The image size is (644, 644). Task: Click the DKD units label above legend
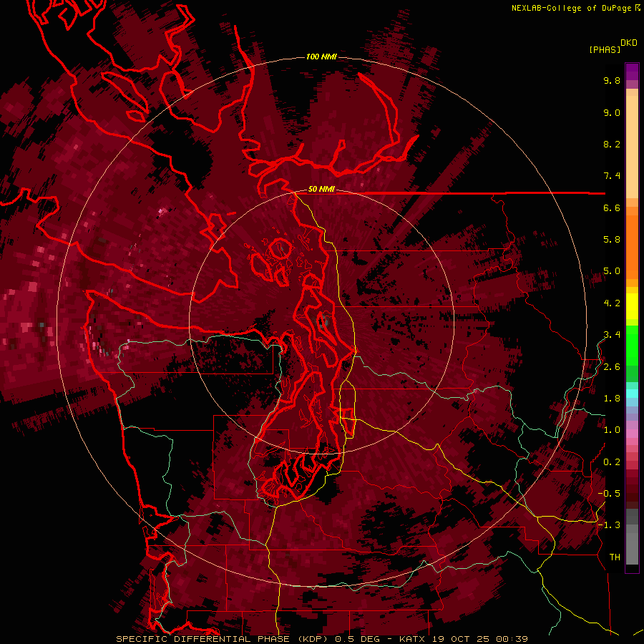click(629, 43)
